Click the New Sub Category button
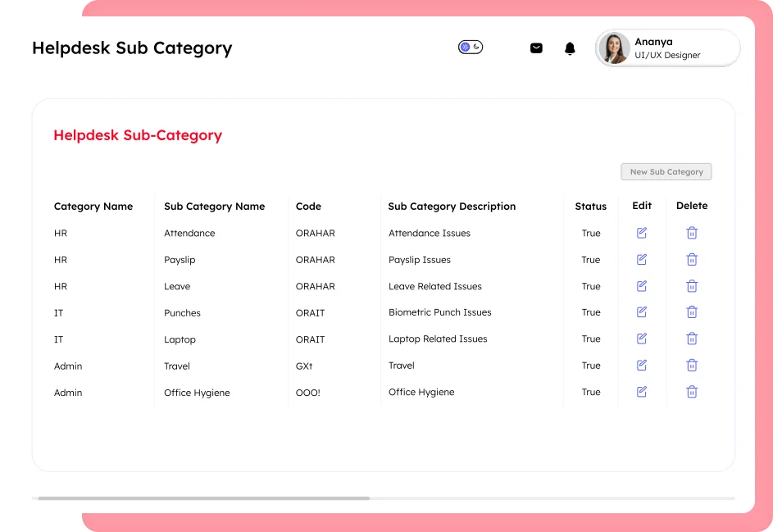This screenshot has width=773, height=532. [666, 171]
